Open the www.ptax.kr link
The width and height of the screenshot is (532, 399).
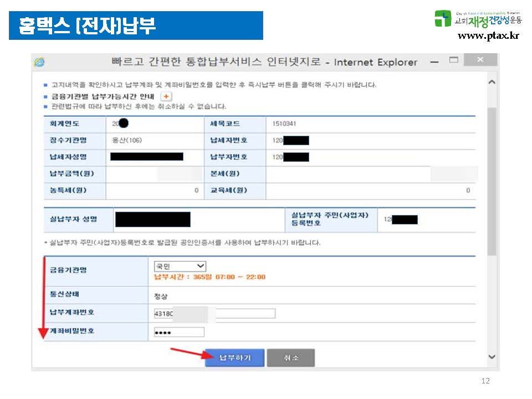coord(488,36)
